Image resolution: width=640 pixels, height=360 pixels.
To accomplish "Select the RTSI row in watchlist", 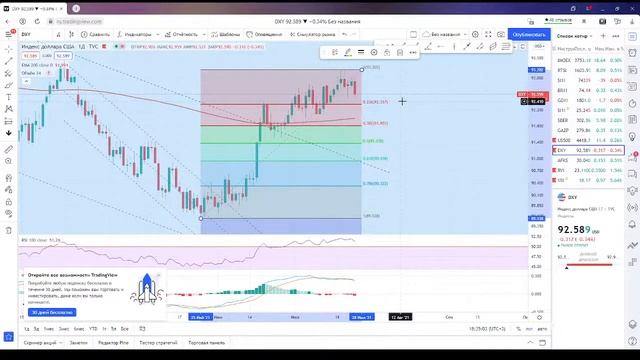I will click(x=589, y=70).
